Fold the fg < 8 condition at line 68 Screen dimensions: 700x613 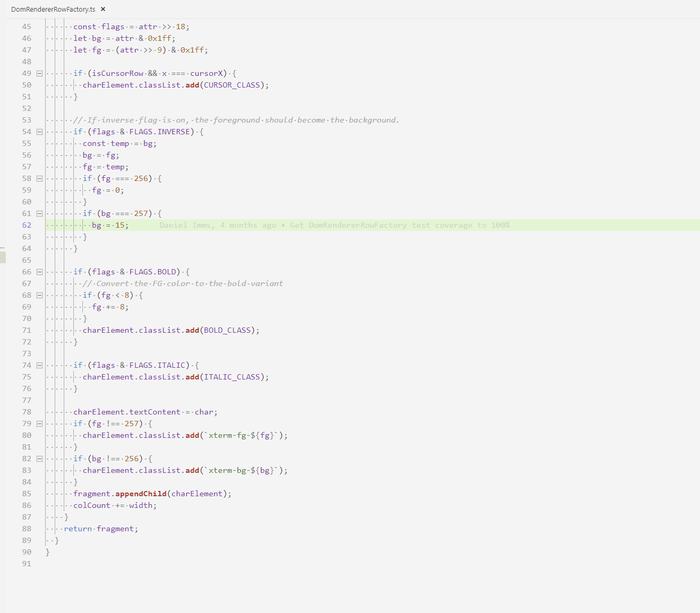(39, 295)
